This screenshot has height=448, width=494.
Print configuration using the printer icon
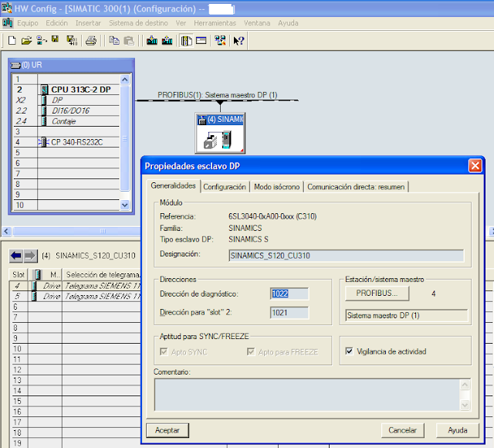(x=91, y=41)
